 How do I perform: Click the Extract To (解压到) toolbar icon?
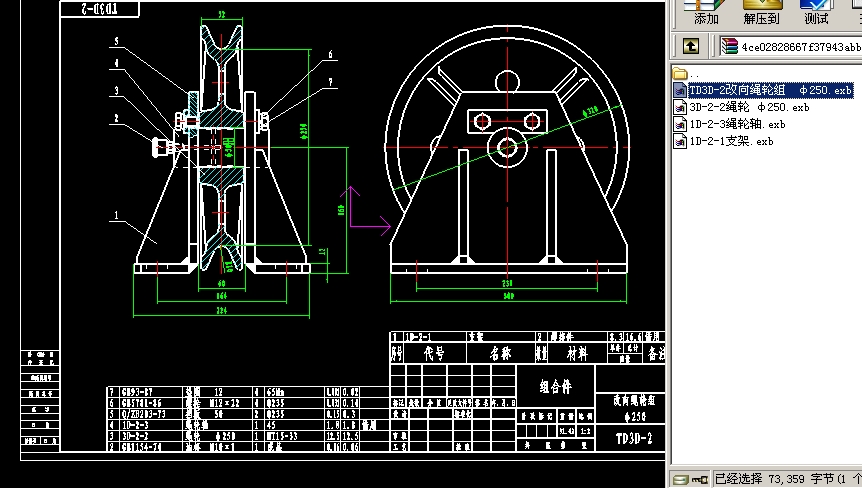coord(761,12)
